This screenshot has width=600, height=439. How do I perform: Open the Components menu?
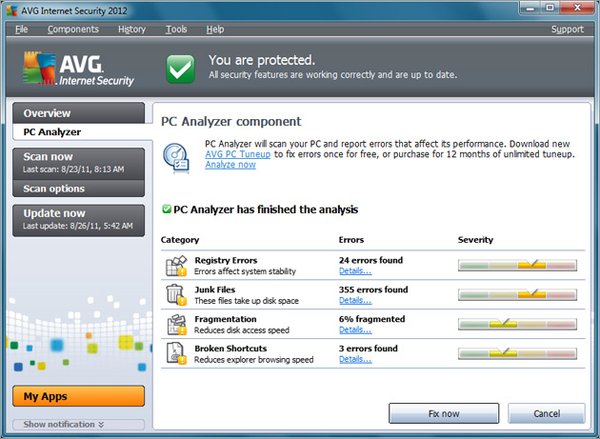[x=73, y=29]
